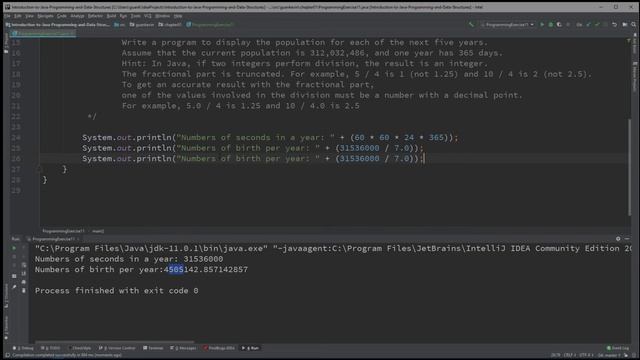Run the program with the green play icon

pyautogui.click(x=542, y=24)
